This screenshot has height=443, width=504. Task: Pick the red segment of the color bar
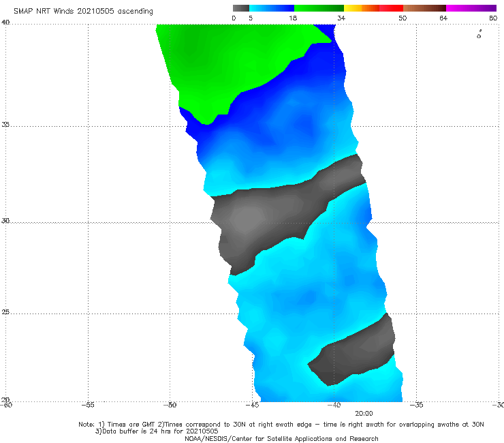point(391,8)
